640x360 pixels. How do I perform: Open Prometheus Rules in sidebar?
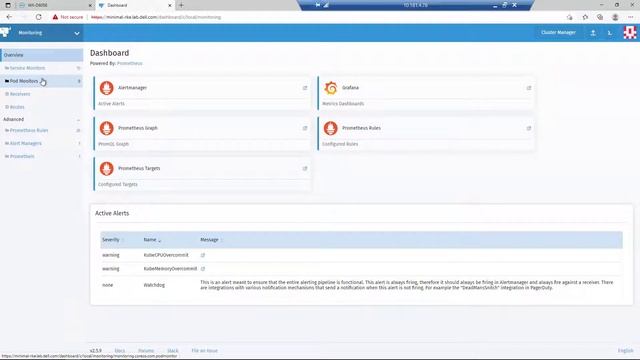(42, 131)
